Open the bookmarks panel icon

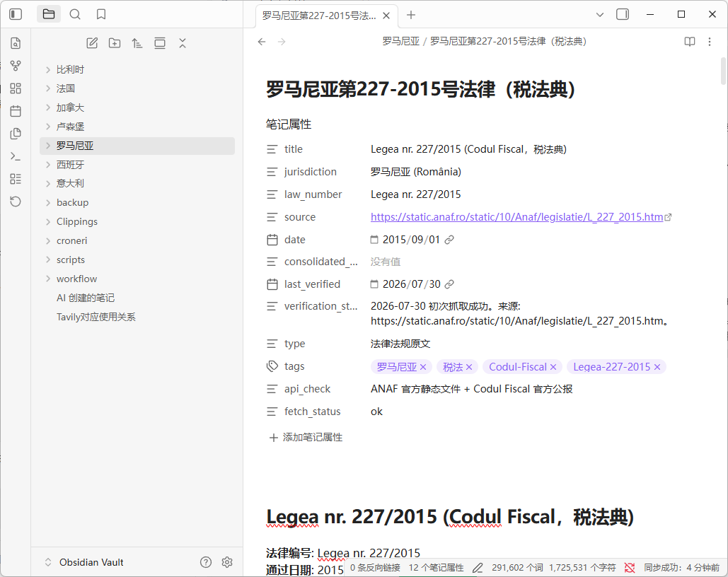100,14
